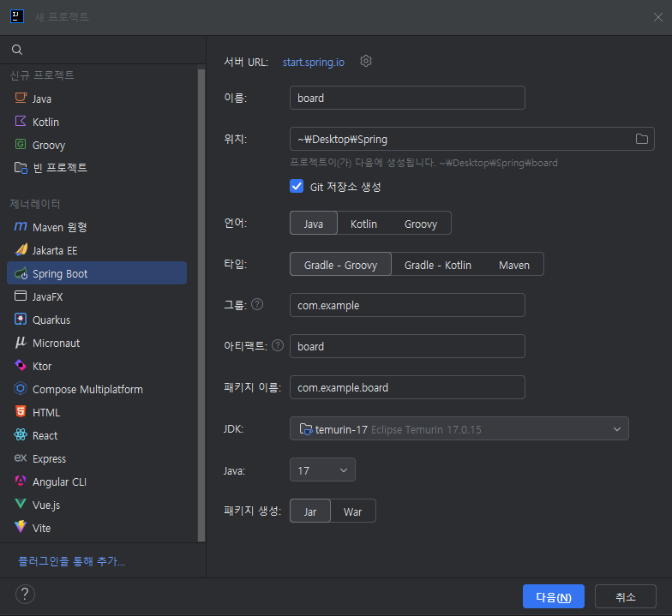672x616 pixels.
Task: Choose Kotlin as the language
Action: [x=363, y=224]
